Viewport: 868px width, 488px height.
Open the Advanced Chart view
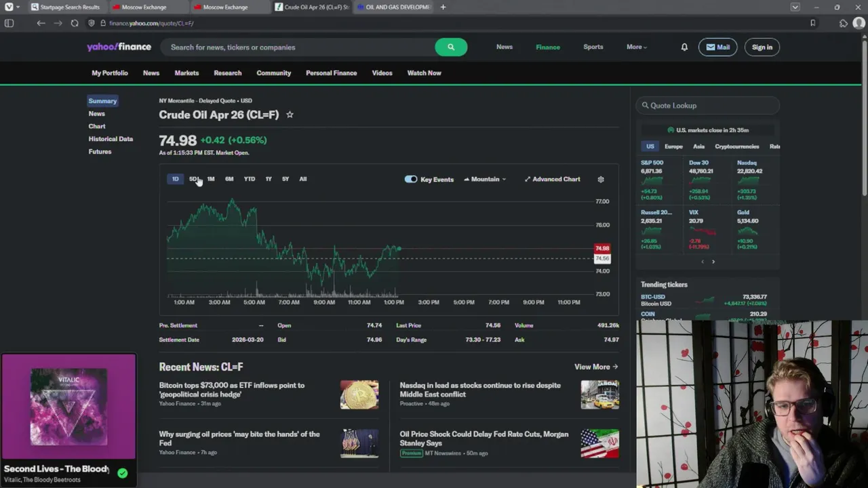552,179
